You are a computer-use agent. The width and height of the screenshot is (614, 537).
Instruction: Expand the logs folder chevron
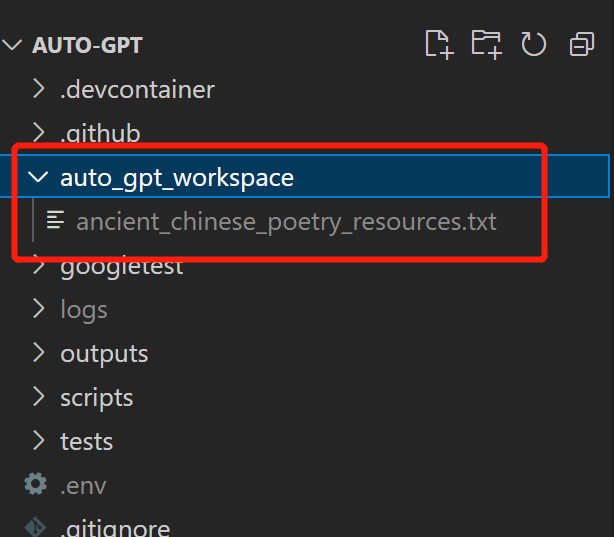(38, 309)
